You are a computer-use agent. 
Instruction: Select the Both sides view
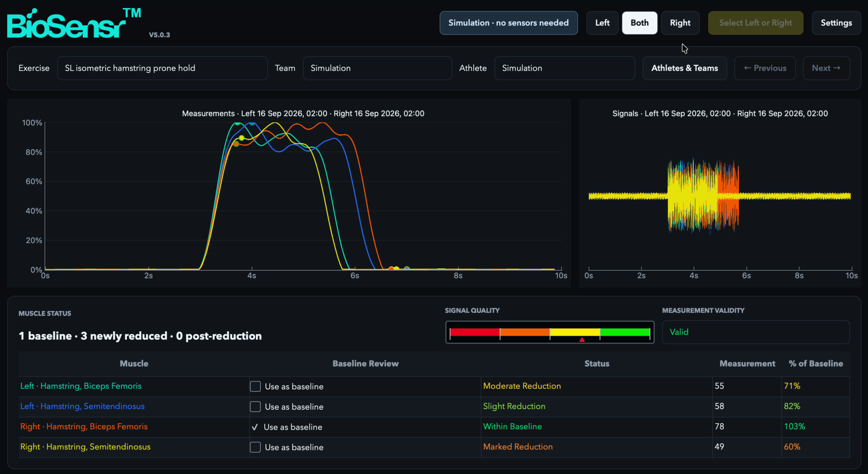[640, 23]
